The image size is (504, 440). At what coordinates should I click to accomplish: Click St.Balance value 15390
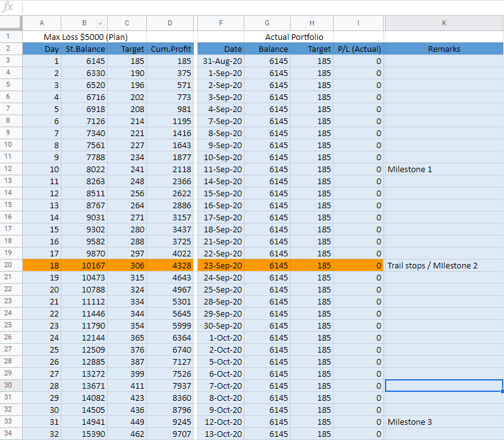(x=84, y=434)
